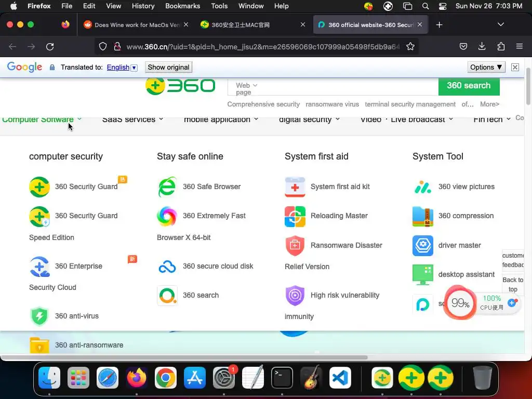Open desktop assistant icon

click(423, 274)
